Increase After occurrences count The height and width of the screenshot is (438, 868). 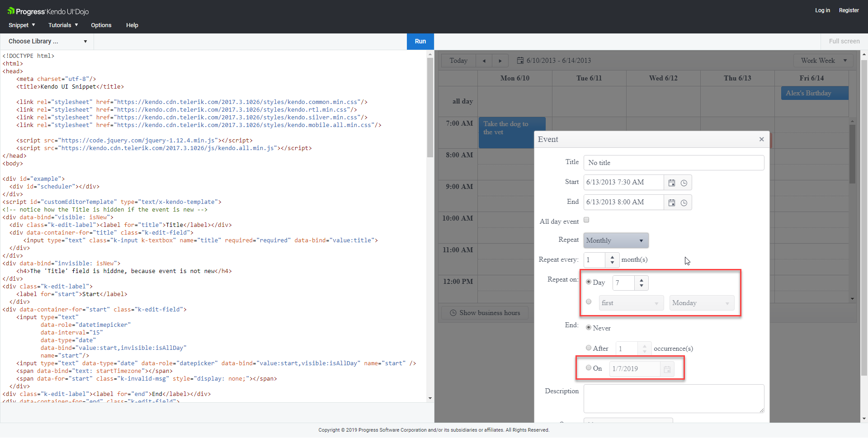[x=645, y=345]
